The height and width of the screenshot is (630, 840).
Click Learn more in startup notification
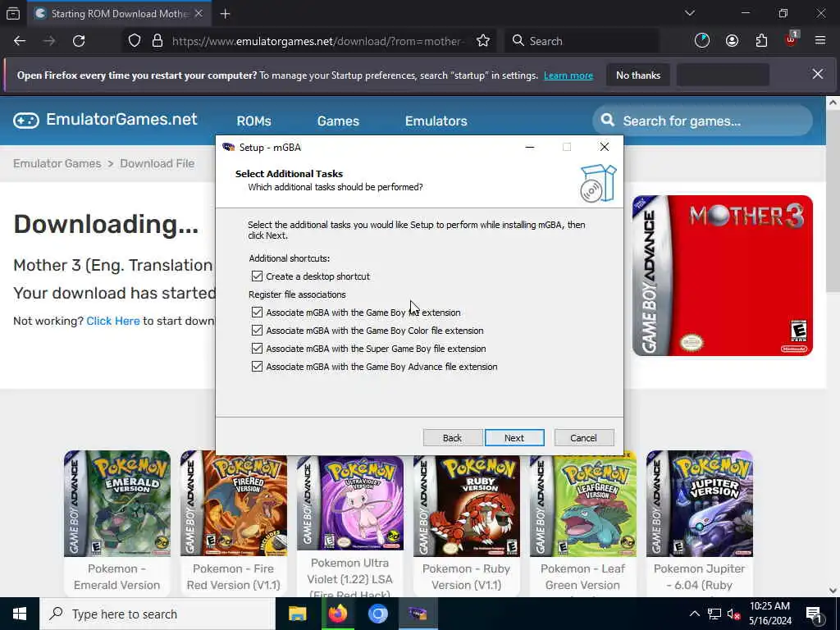pyautogui.click(x=568, y=75)
